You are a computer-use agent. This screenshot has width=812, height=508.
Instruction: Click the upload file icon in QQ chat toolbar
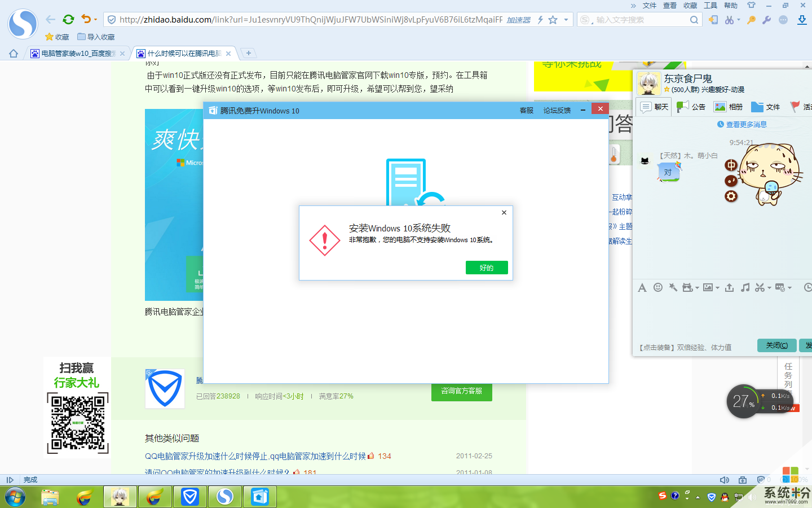point(729,287)
